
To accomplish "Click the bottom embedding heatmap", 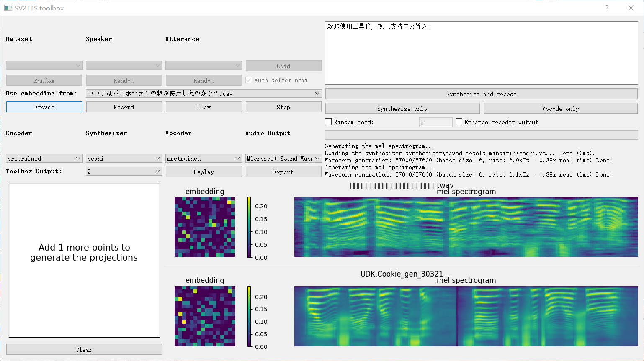I will click(205, 316).
